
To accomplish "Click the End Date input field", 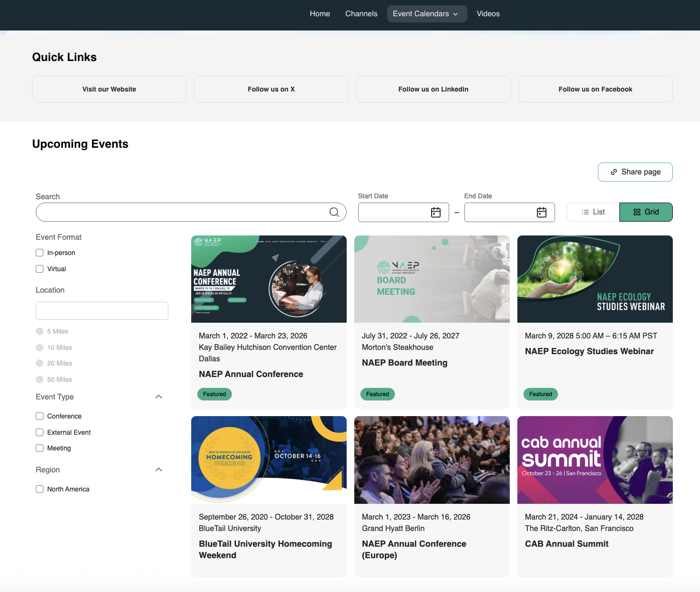I will tap(510, 213).
